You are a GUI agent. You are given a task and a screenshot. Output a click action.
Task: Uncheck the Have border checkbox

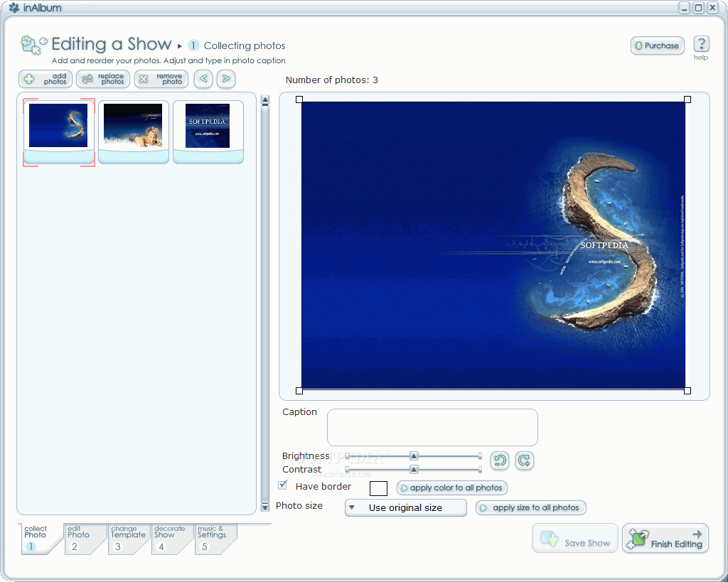click(x=282, y=485)
